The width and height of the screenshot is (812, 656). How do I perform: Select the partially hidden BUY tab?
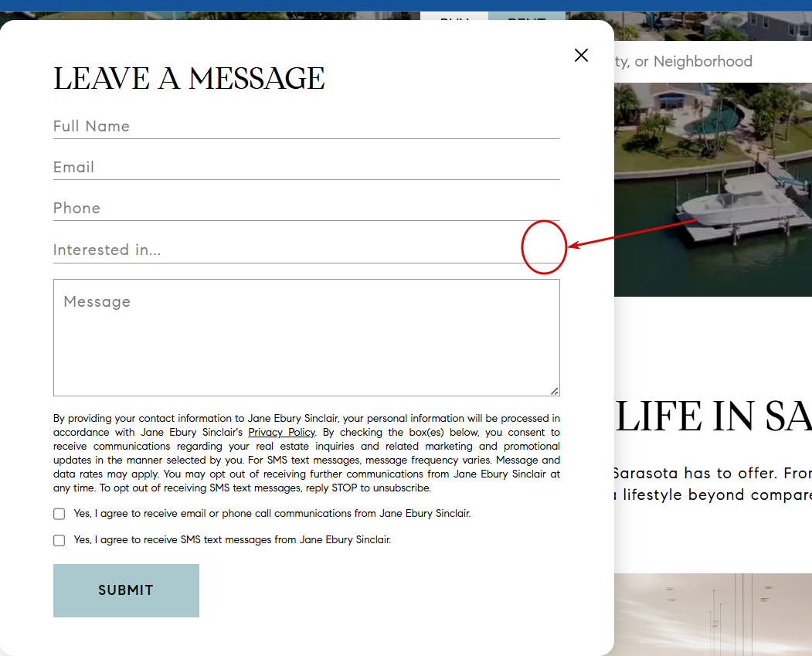(x=454, y=16)
